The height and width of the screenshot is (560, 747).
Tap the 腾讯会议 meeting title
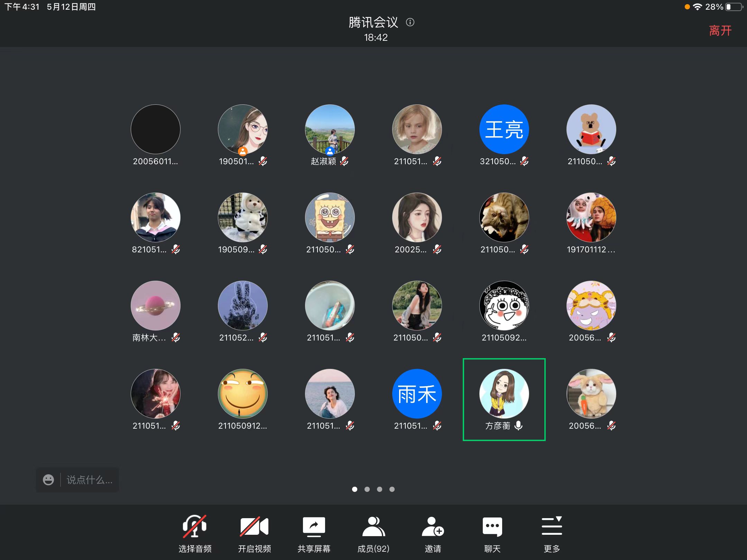tap(373, 22)
